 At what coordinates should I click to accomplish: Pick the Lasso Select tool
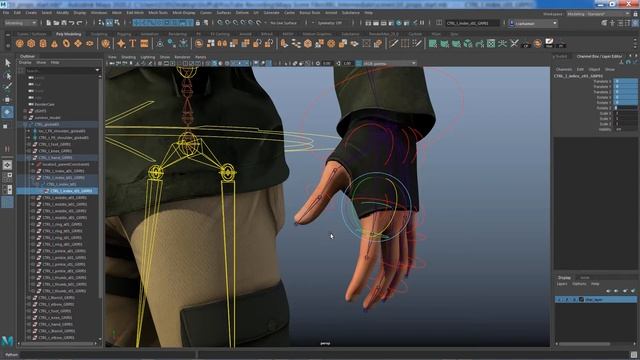click(7, 75)
